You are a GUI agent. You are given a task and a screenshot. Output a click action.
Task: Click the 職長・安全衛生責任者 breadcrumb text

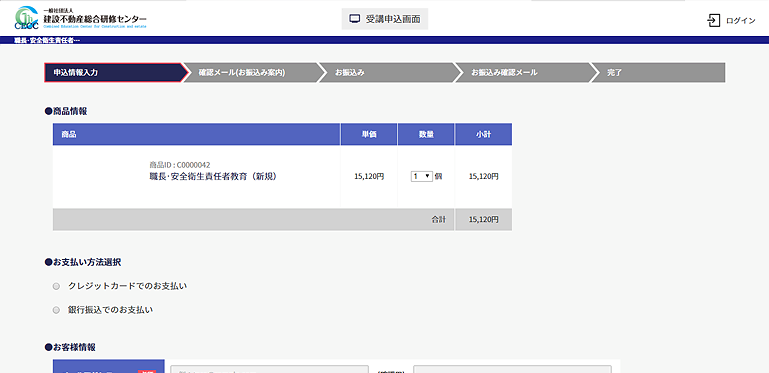47,40
